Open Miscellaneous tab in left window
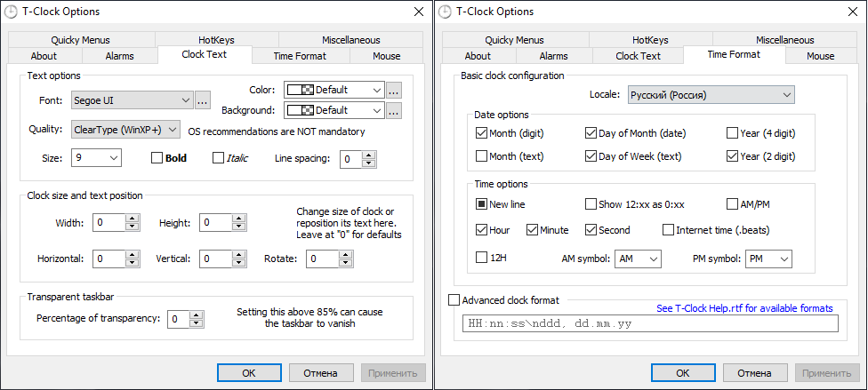This screenshot has height=390, width=868. pos(351,40)
